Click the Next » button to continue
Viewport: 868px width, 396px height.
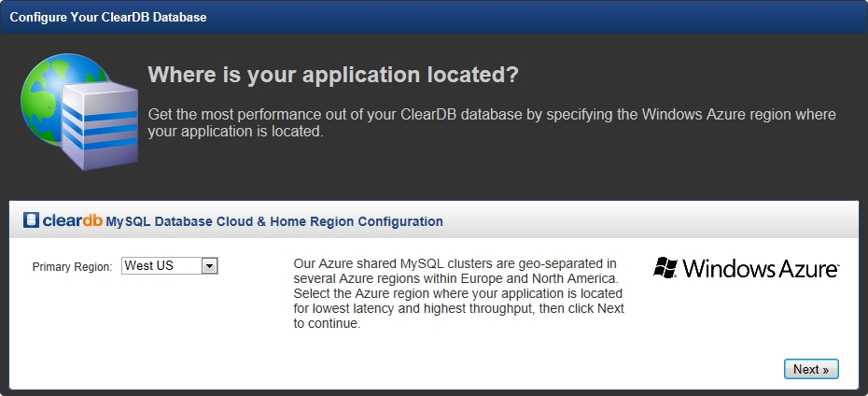click(x=811, y=370)
